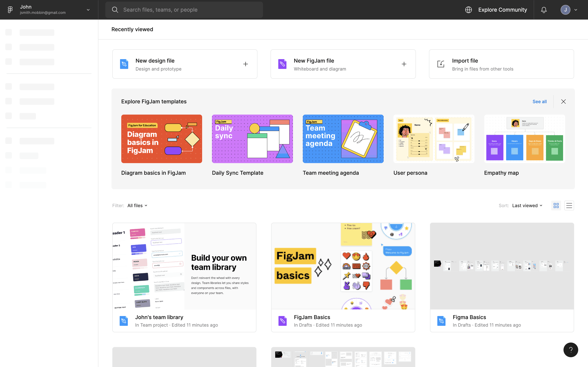The width and height of the screenshot is (588, 367).
Task: Dismiss the Explore FigJam templates panel
Action: (x=563, y=102)
